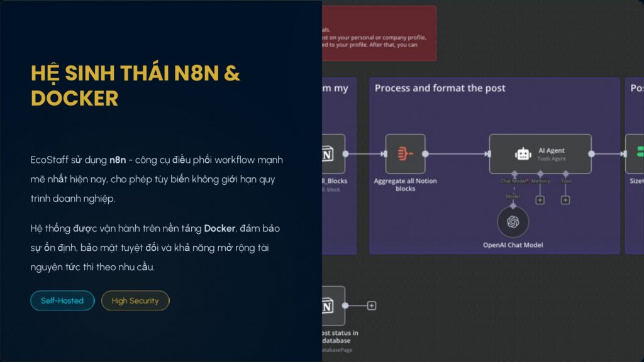
Task: Click the Self-Hosted badge
Action: click(62, 300)
